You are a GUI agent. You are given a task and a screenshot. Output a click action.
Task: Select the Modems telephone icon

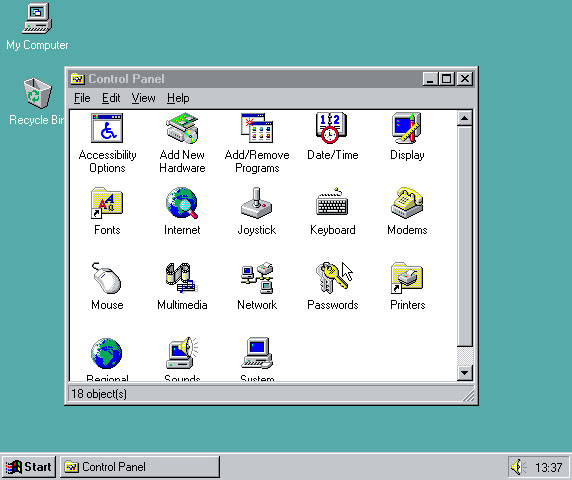[407, 203]
